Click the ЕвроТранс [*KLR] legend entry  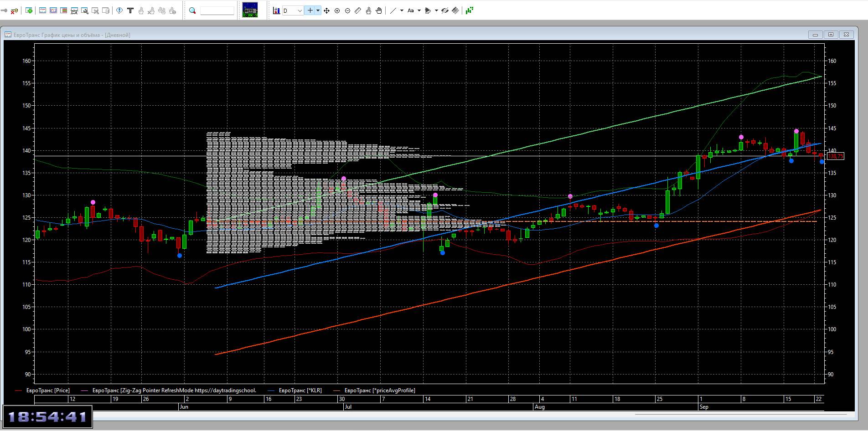tap(300, 390)
